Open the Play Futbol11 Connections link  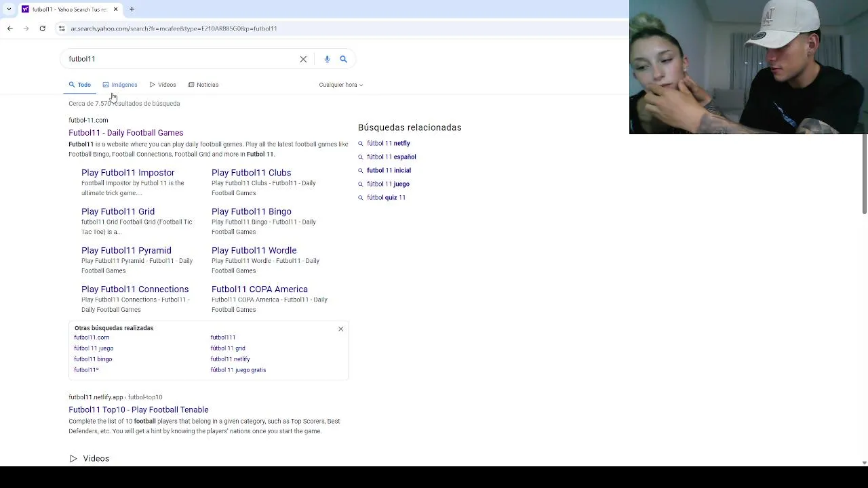pos(135,289)
